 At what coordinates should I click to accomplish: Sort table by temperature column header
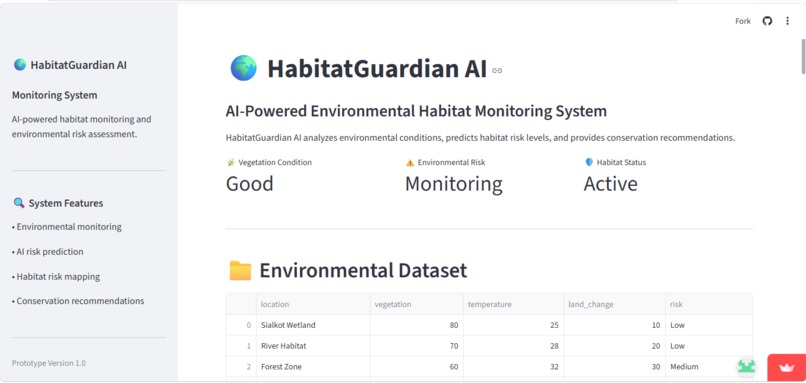[x=513, y=304]
